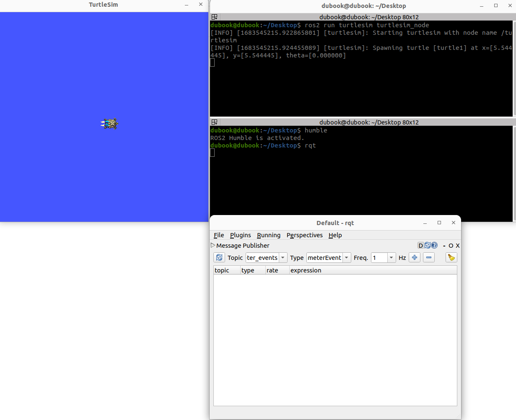Maximize the terminal window
The height and width of the screenshot is (420, 516).
[496, 5]
